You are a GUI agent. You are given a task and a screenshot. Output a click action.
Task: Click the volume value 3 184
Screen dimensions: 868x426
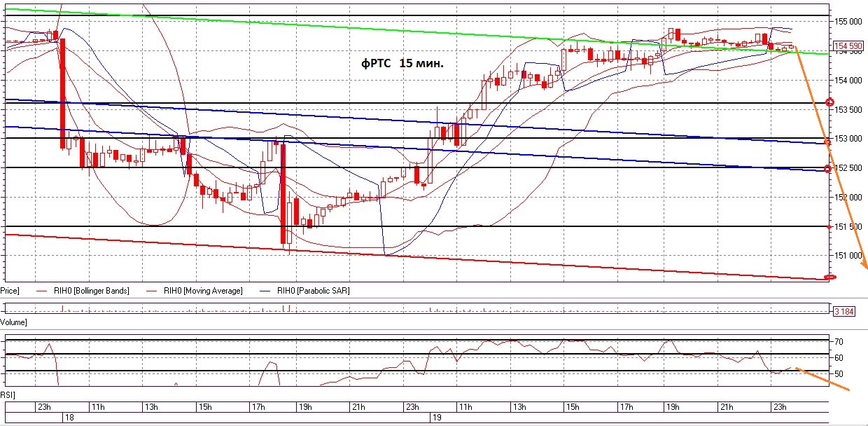(x=845, y=310)
